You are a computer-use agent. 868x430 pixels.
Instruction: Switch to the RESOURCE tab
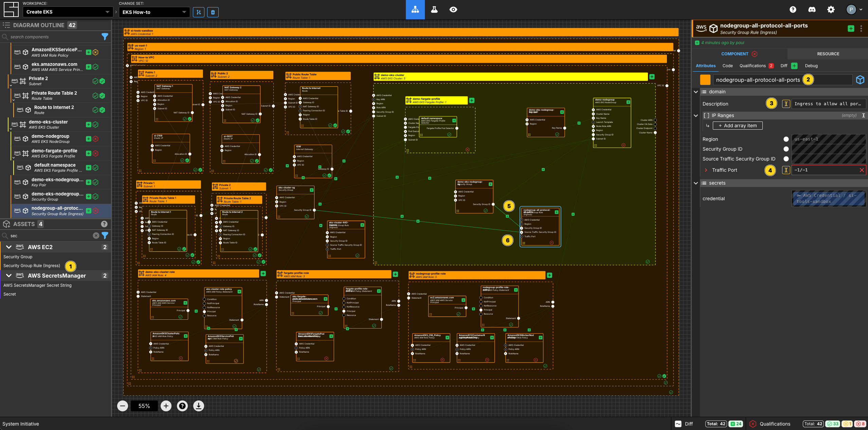coord(828,54)
